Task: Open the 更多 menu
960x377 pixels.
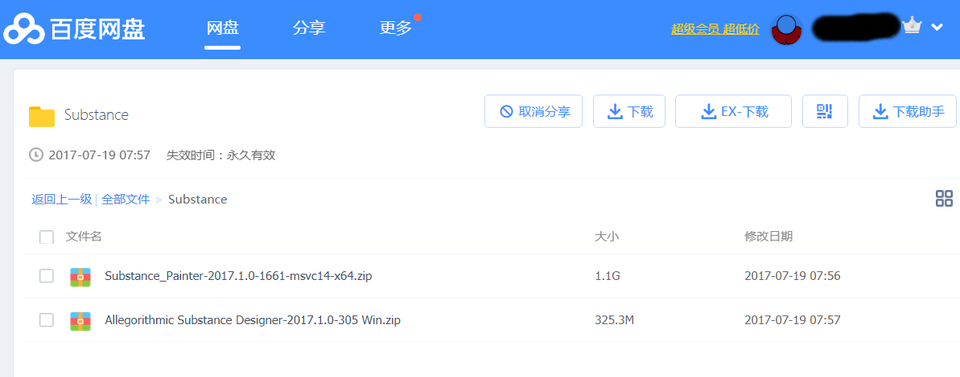Action: (396, 28)
